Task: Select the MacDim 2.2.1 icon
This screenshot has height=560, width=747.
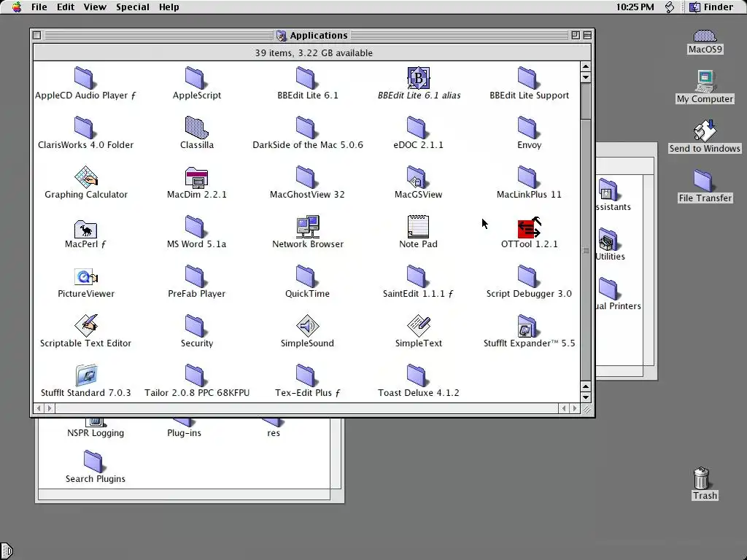Action: [x=196, y=178]
